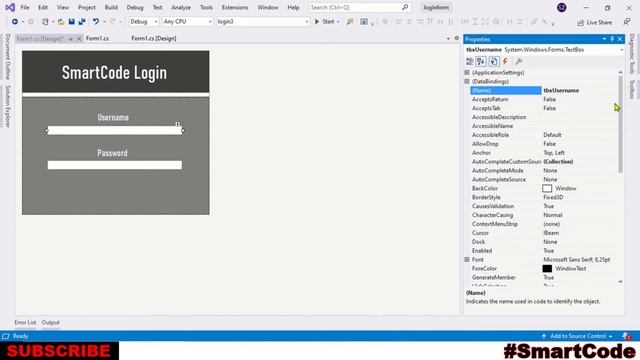Image resolution: width=640 pixels, height=360 pixels.
Task: Click Add to Source Control in status bar
Action: [578, 336]
